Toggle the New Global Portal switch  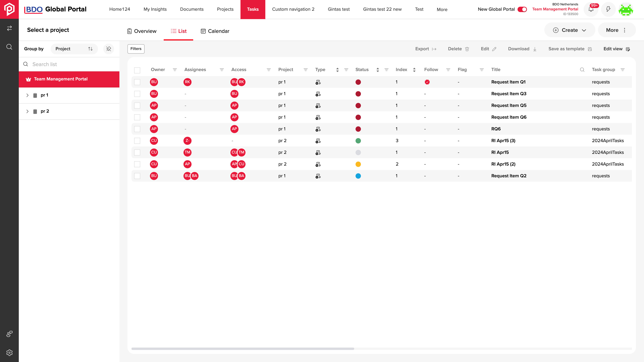pyautogui.click(x=522, y=9)
